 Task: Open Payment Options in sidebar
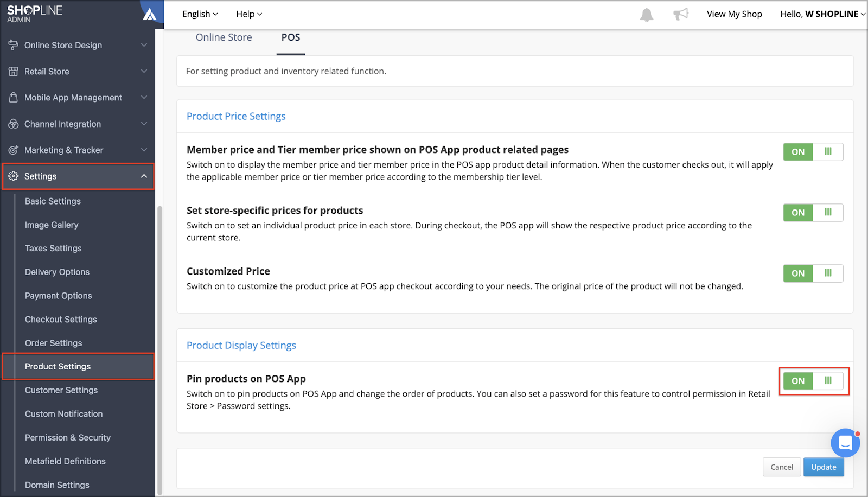point(58,296)
